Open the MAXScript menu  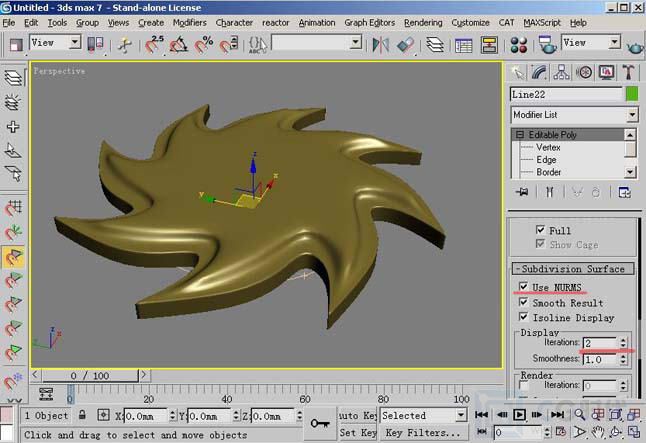pyautogui.click(x=542, y=23)
